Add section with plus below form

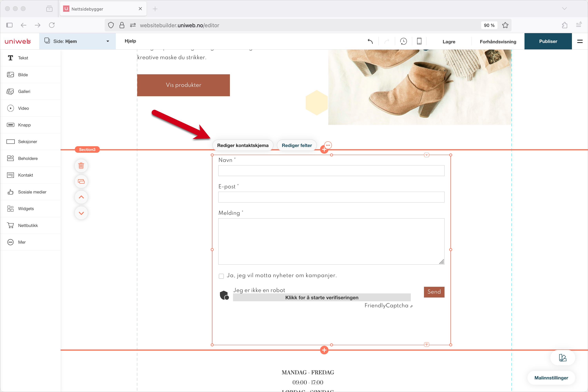(324, 350)
